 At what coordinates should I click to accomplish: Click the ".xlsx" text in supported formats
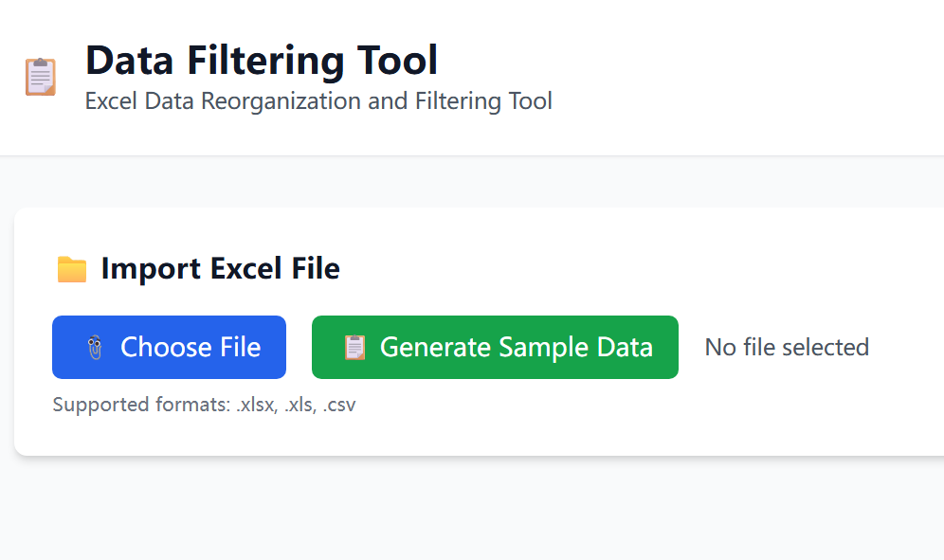(x=258, y=406)
